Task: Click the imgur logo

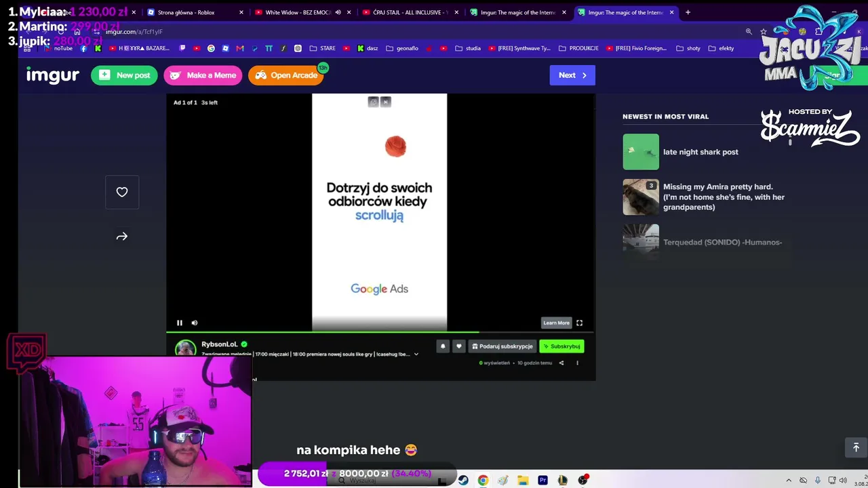Action: point(53,75)
